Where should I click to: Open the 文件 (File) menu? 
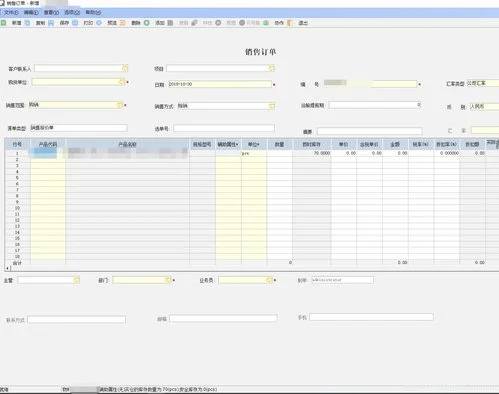11,12
